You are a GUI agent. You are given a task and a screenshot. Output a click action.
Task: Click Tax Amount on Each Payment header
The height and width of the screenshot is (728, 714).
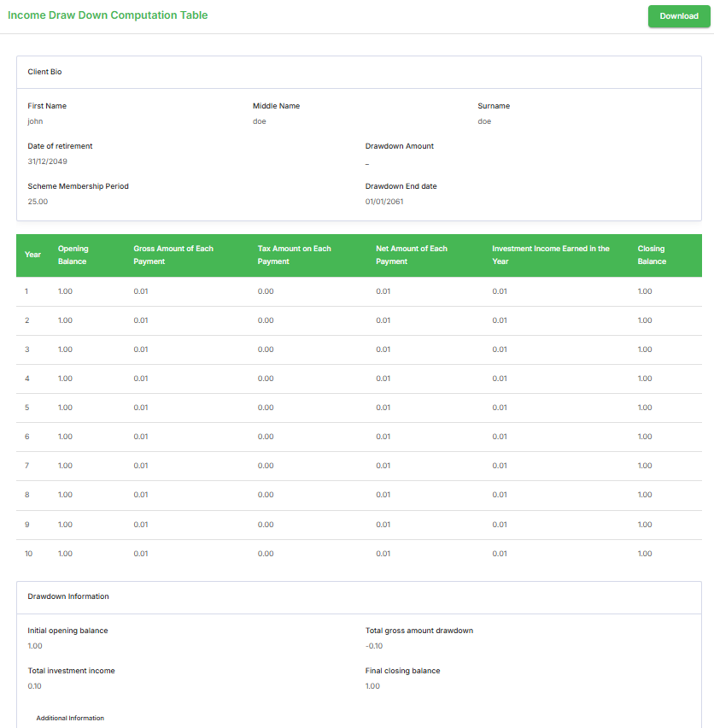pyautogui.click(x=294, y=255)
